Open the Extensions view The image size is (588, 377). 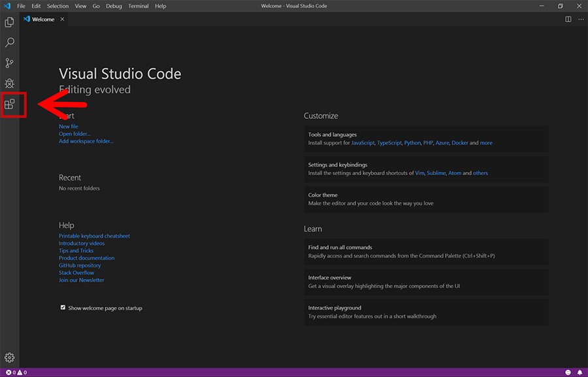tap(9, 104)
